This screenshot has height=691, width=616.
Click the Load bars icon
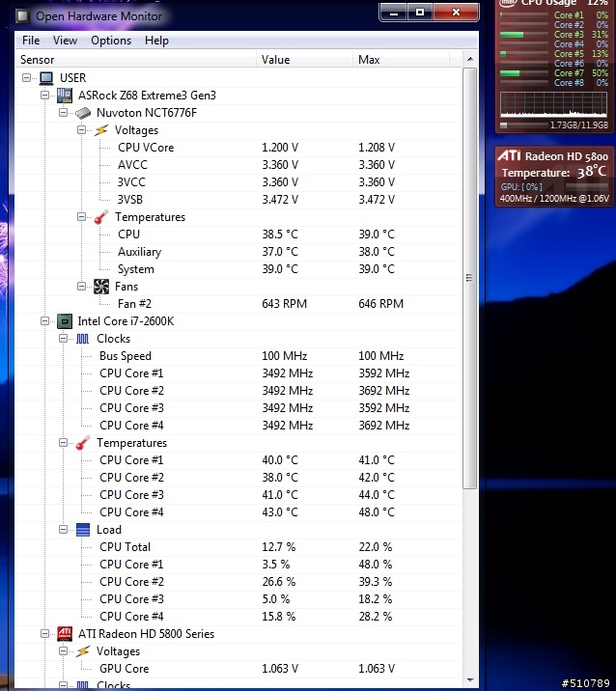pyautogui.click(x=82, y=530)
